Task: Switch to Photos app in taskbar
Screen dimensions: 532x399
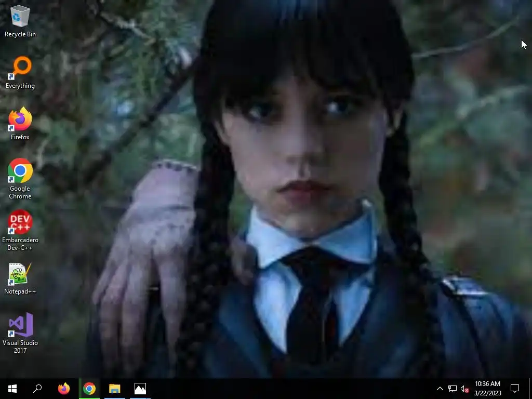Action: coord(140,389)
